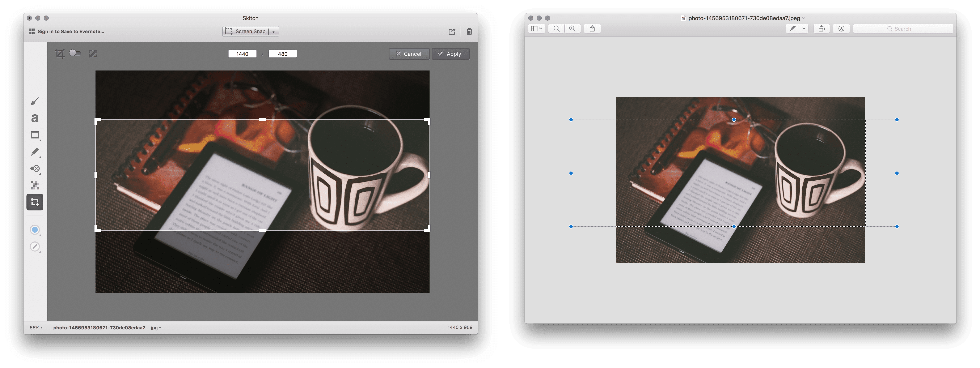Toggle the crop/resize switch
The image size is (980, 368).
(75, 53)
